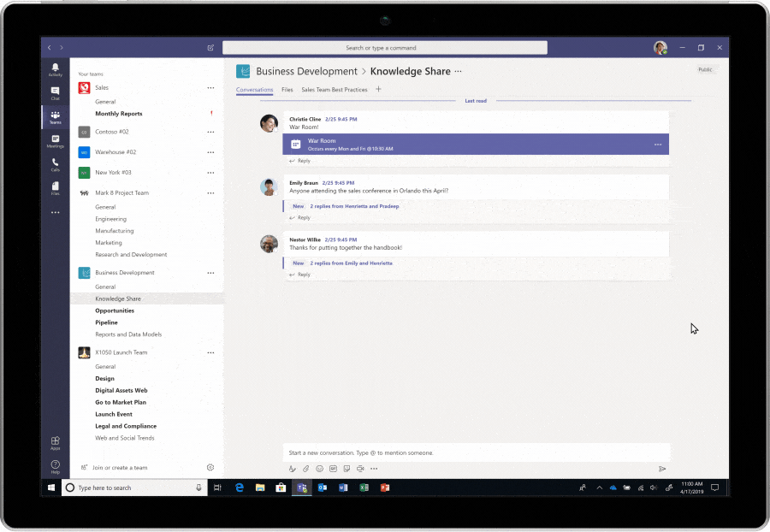Launch Outlook from the taskbar
The width and height of the screenshot is (770, 532).
pyautogui.click(x=323, y=488)
